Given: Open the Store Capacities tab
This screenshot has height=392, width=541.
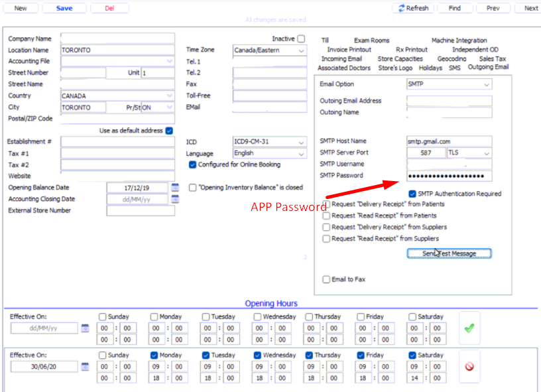Looking at the screenshot, I should (x=400, y=58).
